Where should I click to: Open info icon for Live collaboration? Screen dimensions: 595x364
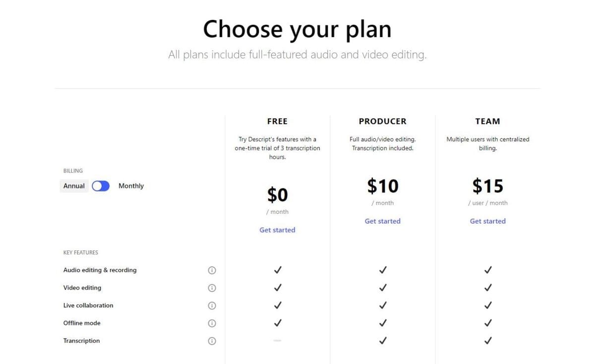click(x=212, y=305)
